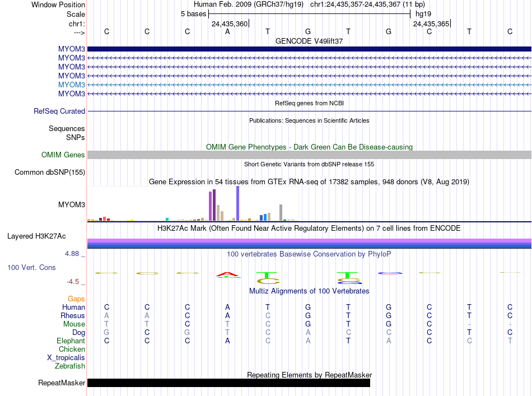The image size is (532, 396).
Task: Open the GENCODE V49lift37 track title
Action: click(x=309, y=41)
